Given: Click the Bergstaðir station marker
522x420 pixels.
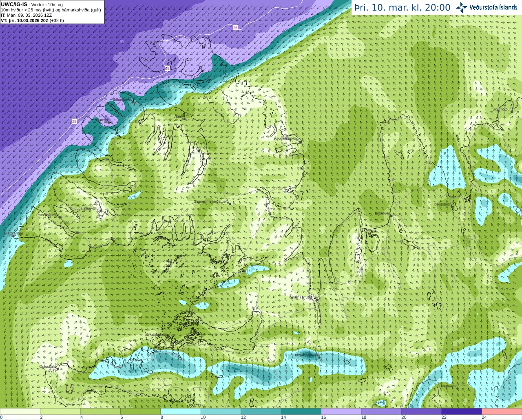Looking at the screenshot, I should point(453,207).
